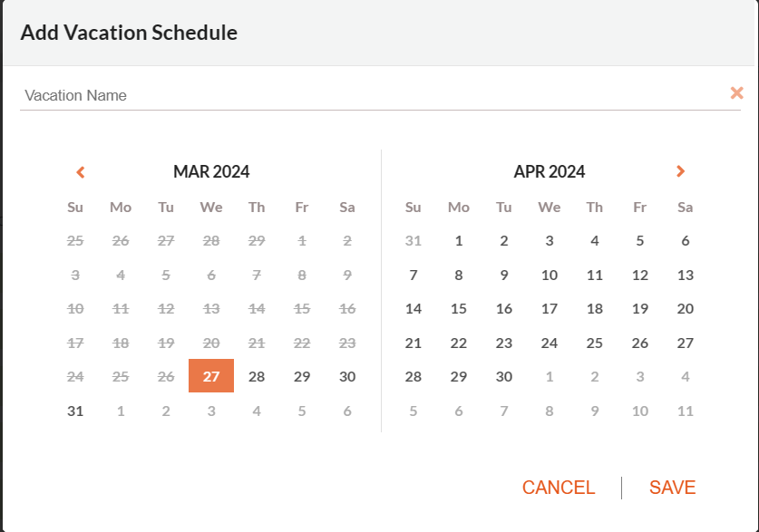Cancel adding the vacation schedule

tap(558, 488)
